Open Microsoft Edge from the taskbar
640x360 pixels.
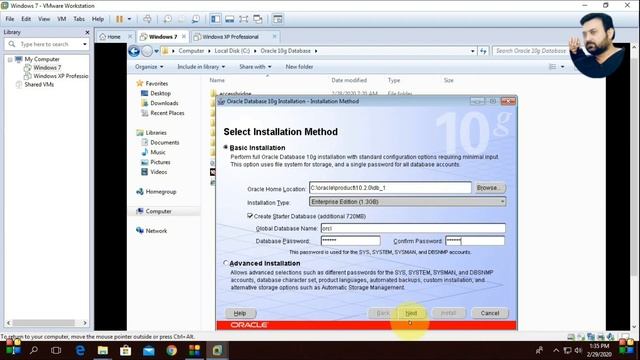80,350
